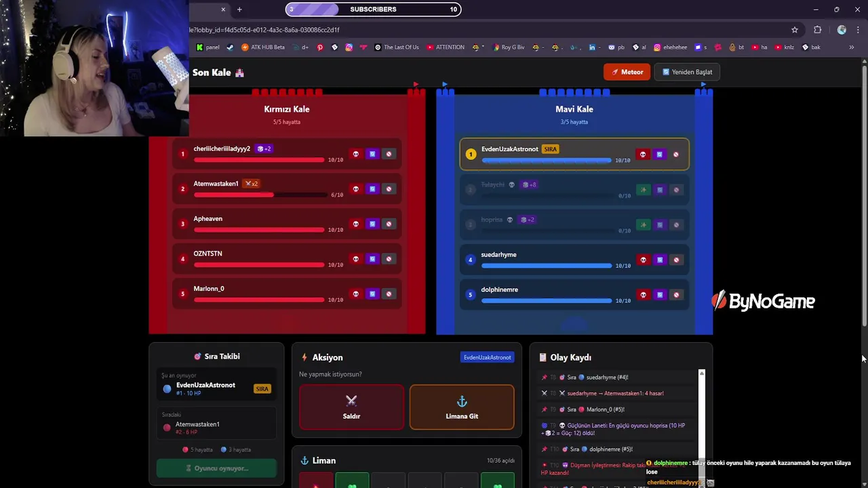
Task: Click the purple +2 dice badge on cheriiicheriiiladyyy2
Action: pos(264,148)
